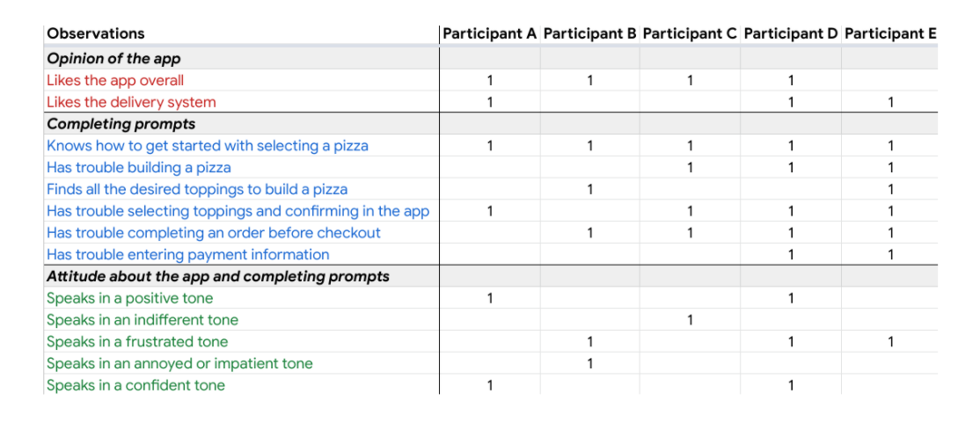Viewport: 980px width, 437px height.
Task: Click the 'Has trouble building a pizza' cell
Action: coord(139,168)
